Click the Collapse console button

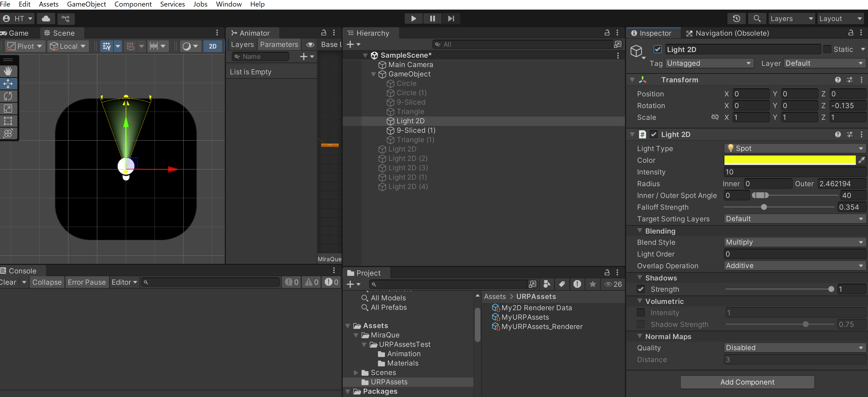point(47,282)
